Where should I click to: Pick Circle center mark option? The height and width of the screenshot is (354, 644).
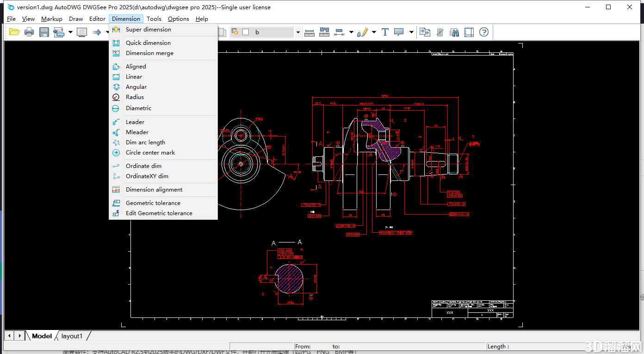tap(150, 152)
